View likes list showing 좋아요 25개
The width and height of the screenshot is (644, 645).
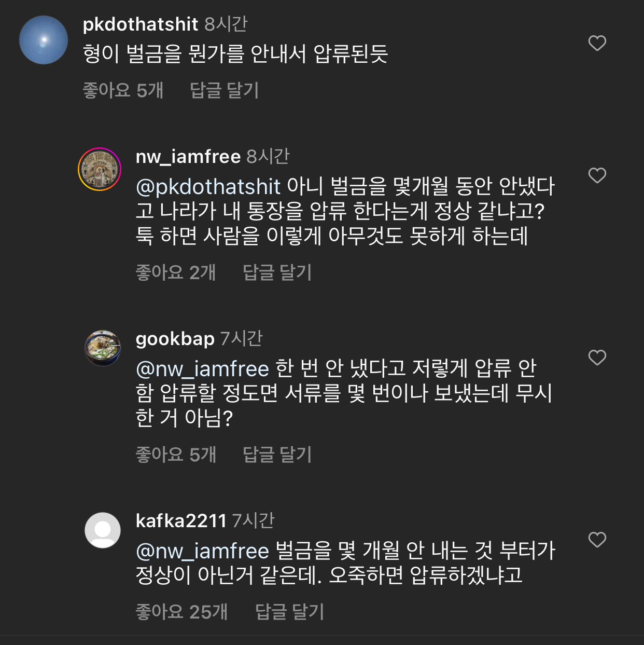(x=181, y=612)
